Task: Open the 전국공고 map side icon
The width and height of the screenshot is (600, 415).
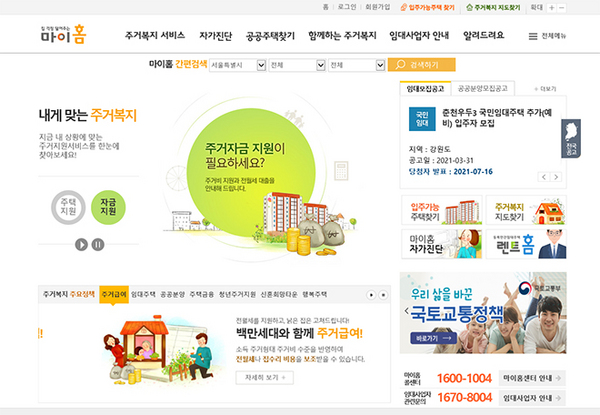Action: coord(571,138)
